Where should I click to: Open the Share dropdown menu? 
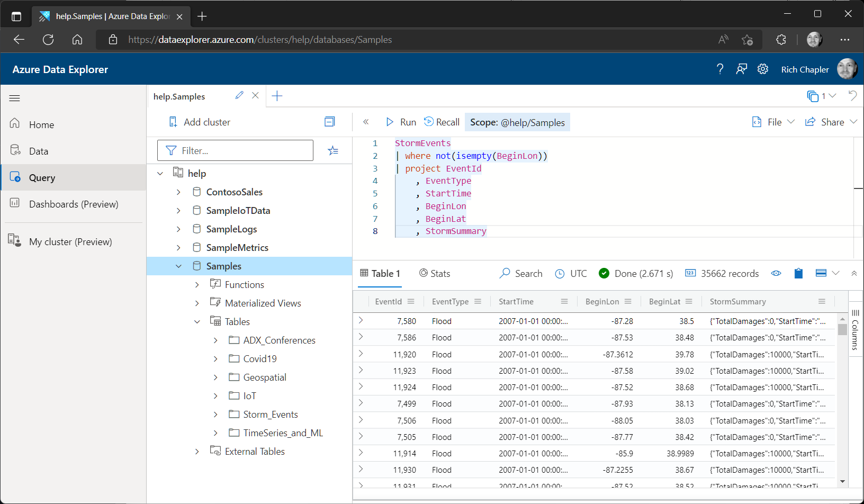pyautogui.click(x=831, y=122)
